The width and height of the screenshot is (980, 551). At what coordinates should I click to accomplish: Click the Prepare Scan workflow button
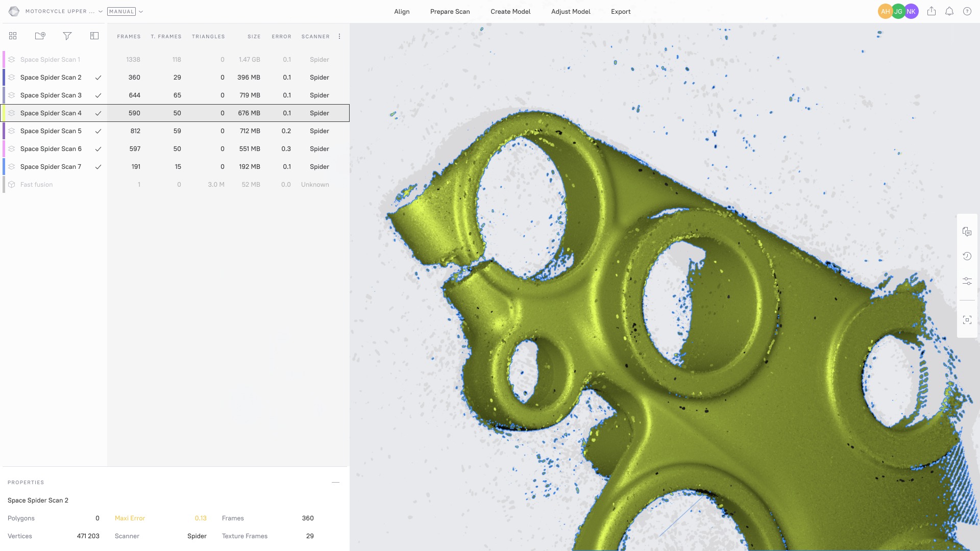click(x=450, y=11)
